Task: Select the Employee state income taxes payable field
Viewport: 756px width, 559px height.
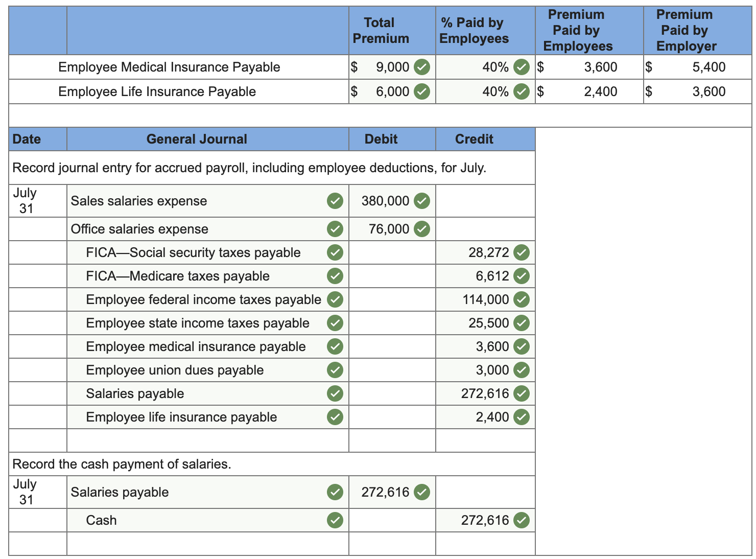Action: coord(208,323)
